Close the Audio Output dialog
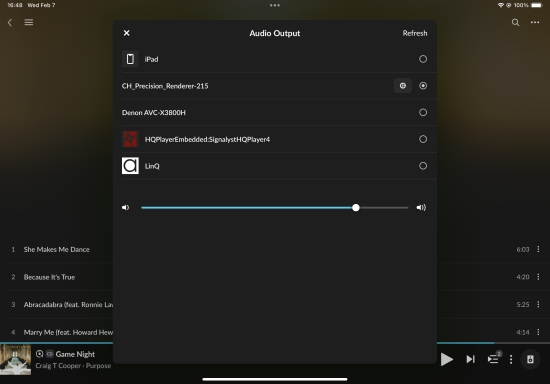Viewport: 550px width, 384px height. coord(127,33)
